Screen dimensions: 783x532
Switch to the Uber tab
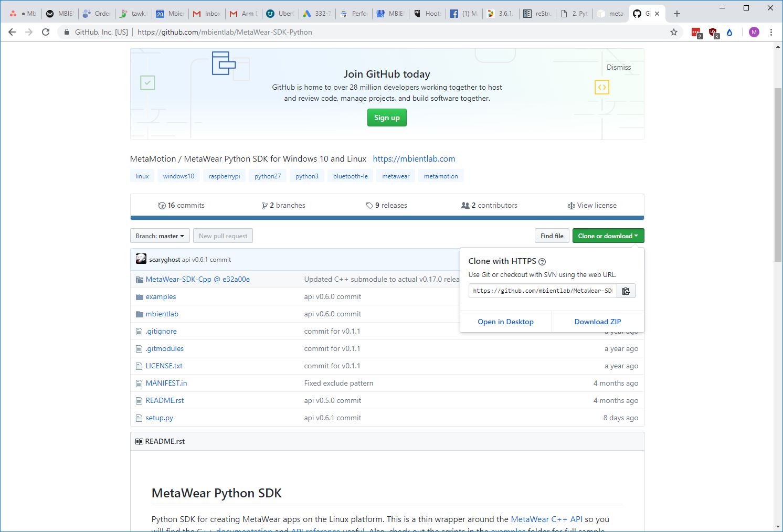point(280,14)
